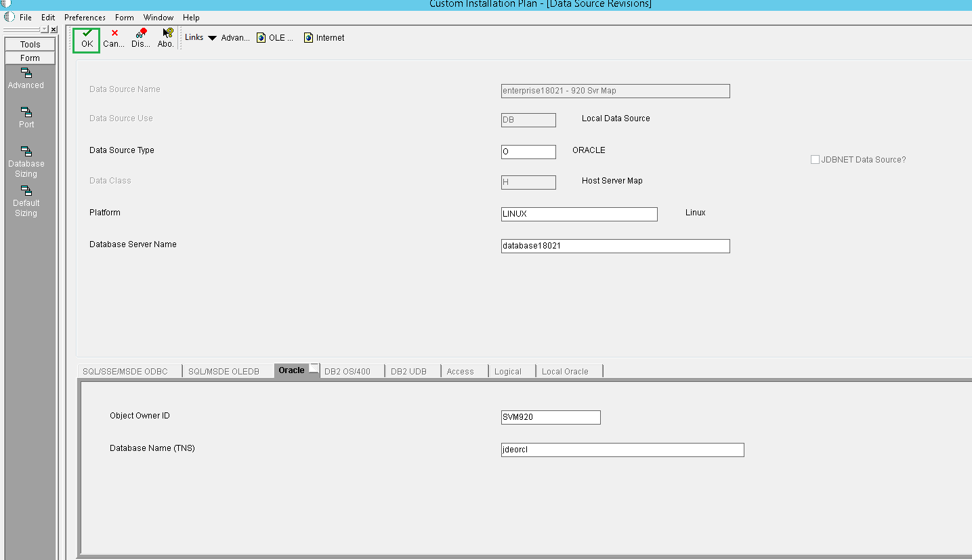Click the Tools panel button
The width and height of the screenshot is (972, 560).
30,43
